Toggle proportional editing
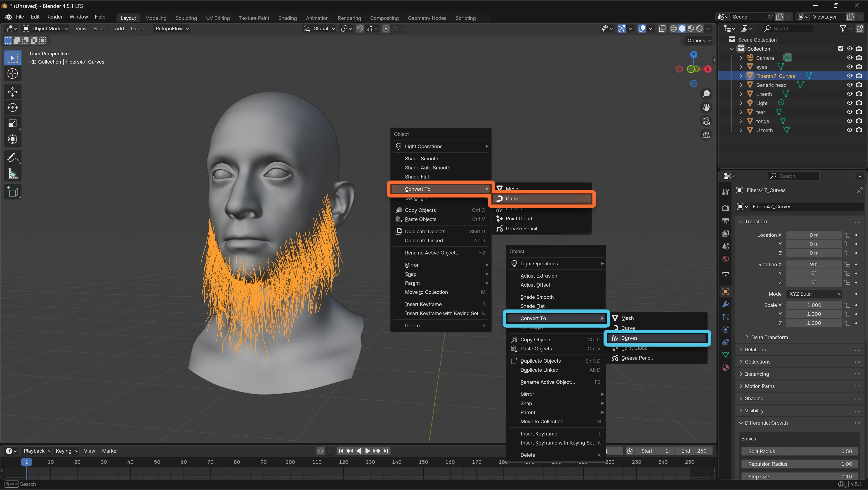The image size is (868, 490). pyautogui.click(x=386, y=29)
